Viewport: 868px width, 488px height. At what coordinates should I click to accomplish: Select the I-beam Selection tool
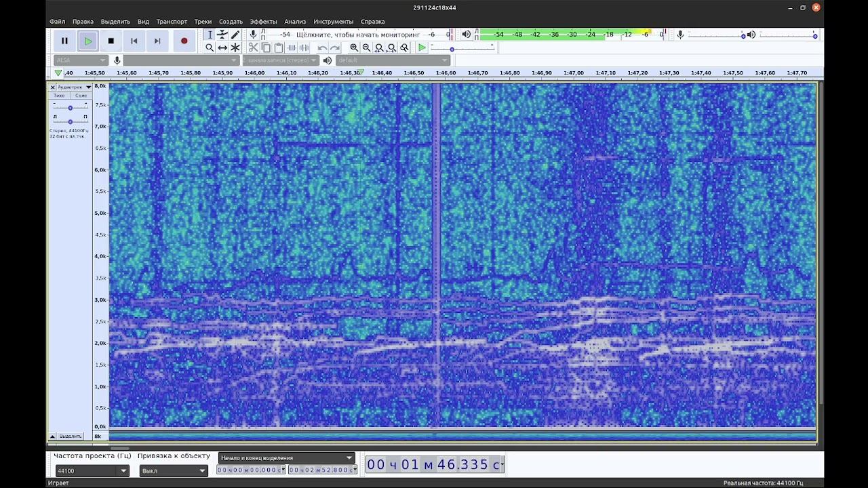210,35
